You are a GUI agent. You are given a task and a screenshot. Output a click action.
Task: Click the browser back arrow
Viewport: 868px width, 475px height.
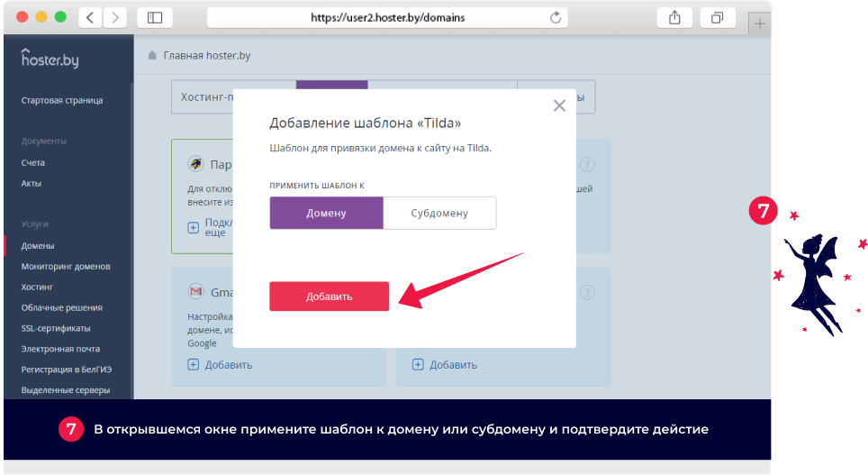point(90,18)
